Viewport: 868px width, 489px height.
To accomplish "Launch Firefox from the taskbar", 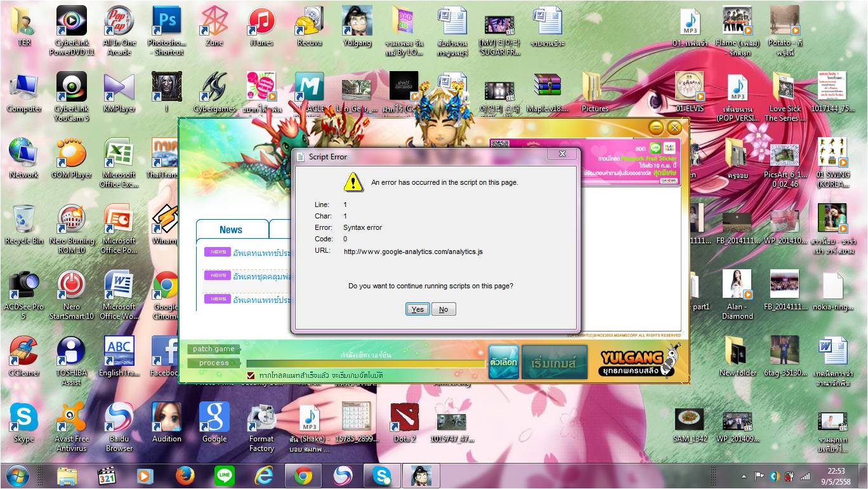I will click(x=185, y=476).
